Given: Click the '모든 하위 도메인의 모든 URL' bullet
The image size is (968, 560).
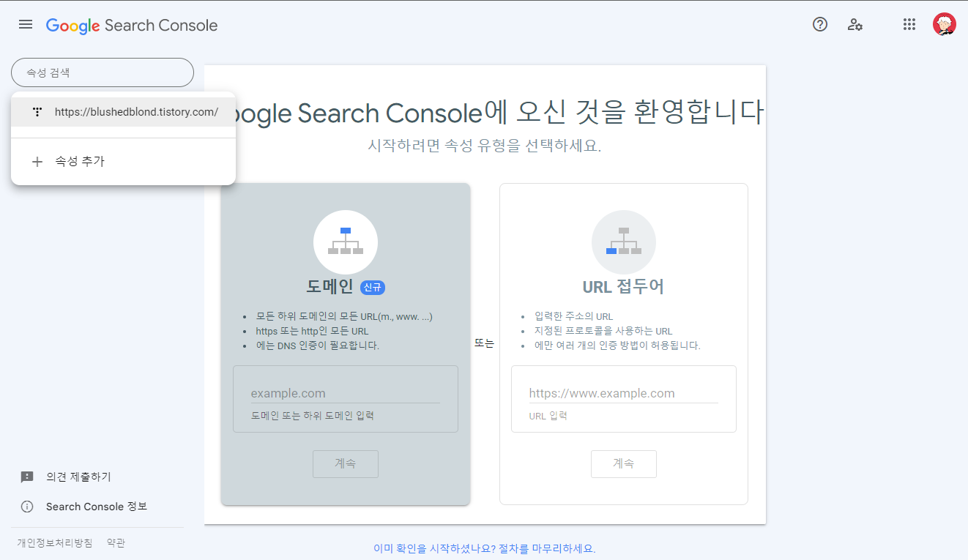Looking at the screenshot, I should click(344, 316).
